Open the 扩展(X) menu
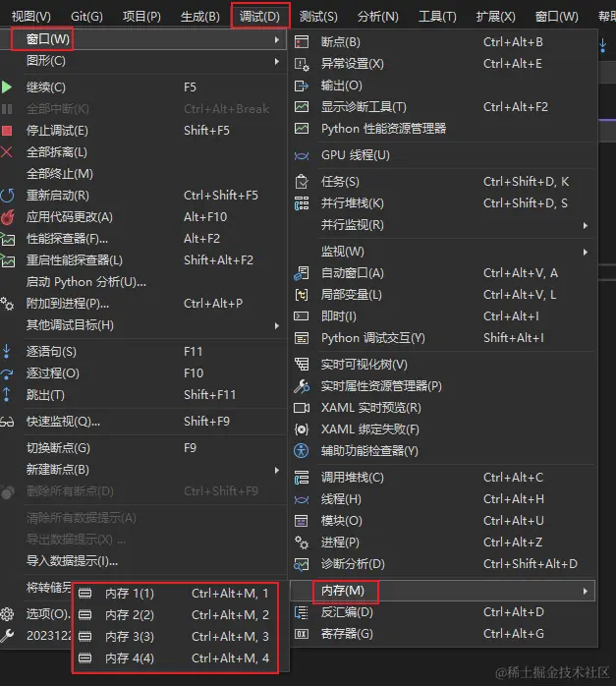This screenshot has height=686, width=616. tap(496, 17)
